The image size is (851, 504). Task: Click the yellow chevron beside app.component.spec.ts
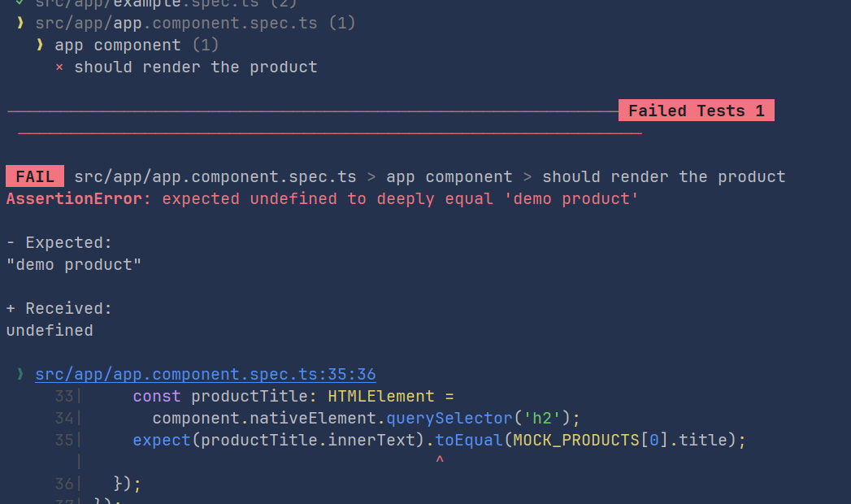pos(20,23)
